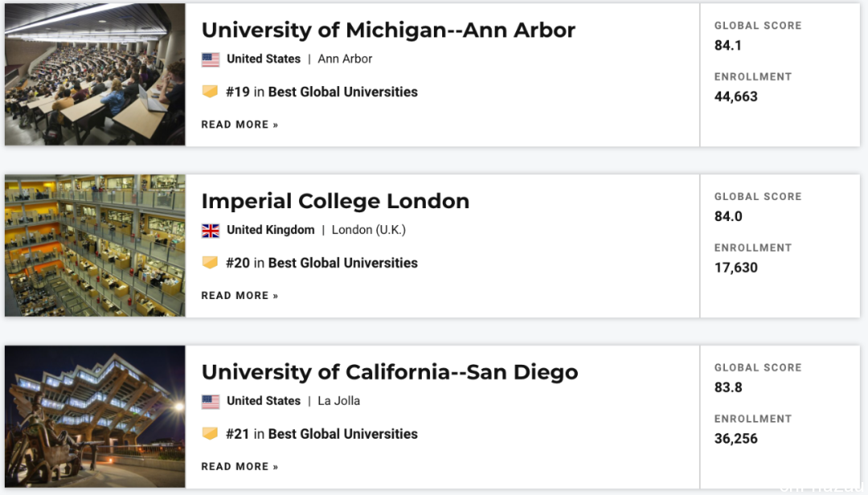
Task: Click the #21 ranking badge icon
Action: 210,434
